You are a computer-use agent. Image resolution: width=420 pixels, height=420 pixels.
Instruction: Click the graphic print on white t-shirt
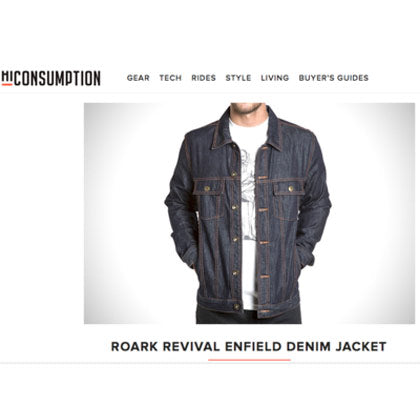click(x=248, y=193)
